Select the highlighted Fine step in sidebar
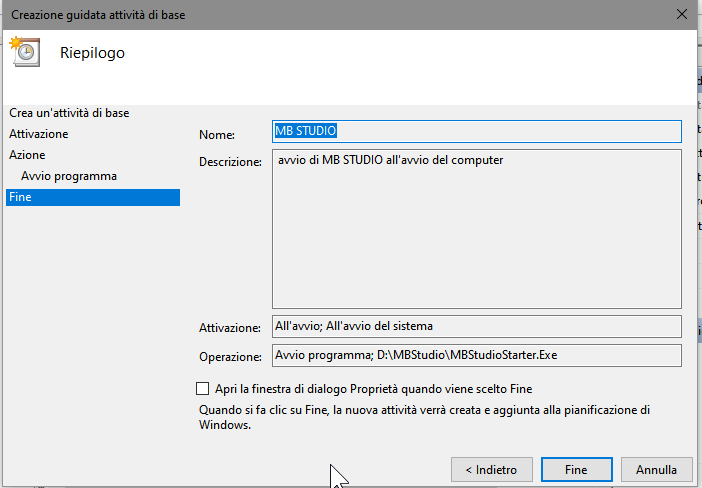702x488 pixels. (93, 197)
